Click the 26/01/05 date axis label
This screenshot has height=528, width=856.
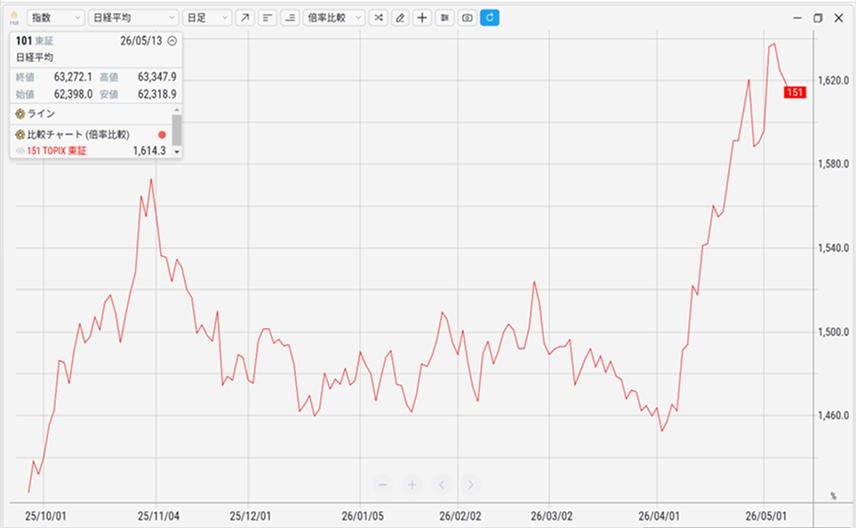pos(362,516)
